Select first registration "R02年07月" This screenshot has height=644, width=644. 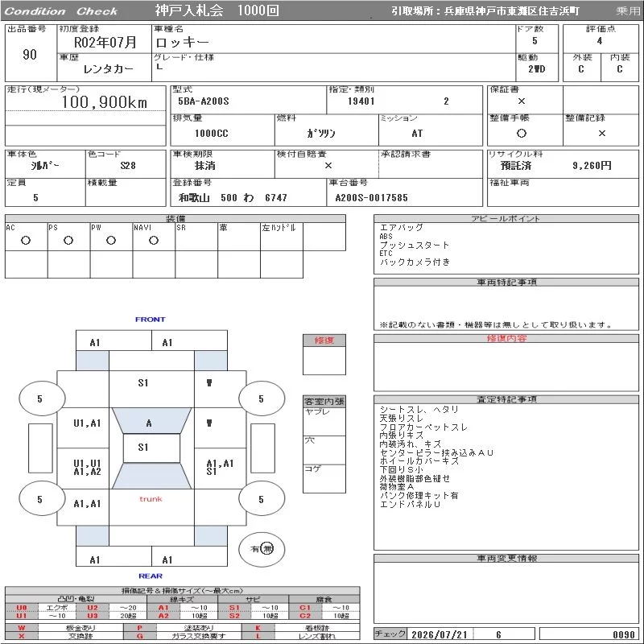pyautogui.click(x=105, y=42)
